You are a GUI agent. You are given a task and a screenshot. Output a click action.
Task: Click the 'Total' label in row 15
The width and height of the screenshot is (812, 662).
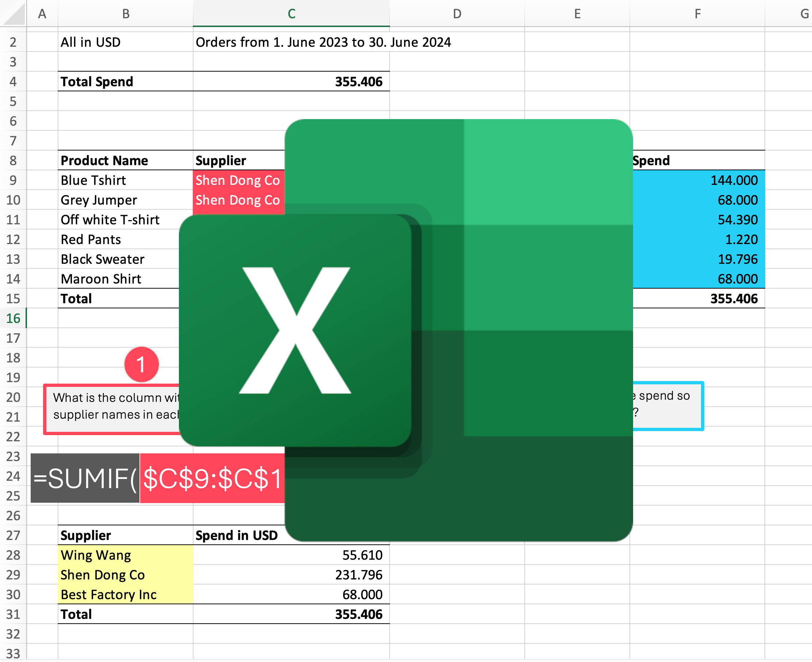tap(119, 298)
